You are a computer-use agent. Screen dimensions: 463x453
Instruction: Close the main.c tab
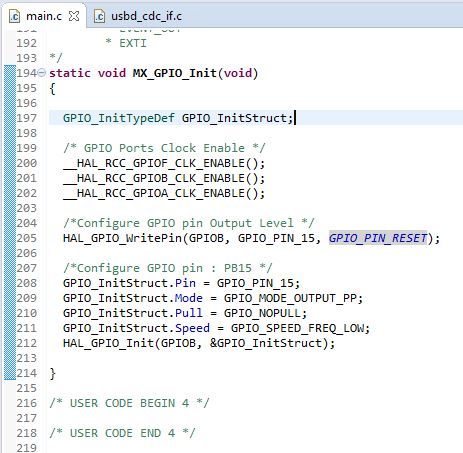pos(74,16)
